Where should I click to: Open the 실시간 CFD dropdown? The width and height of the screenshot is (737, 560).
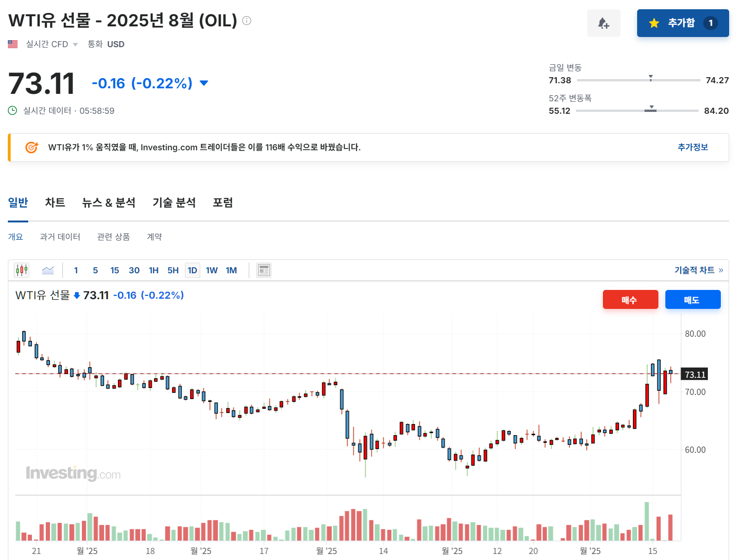[51, 44]
